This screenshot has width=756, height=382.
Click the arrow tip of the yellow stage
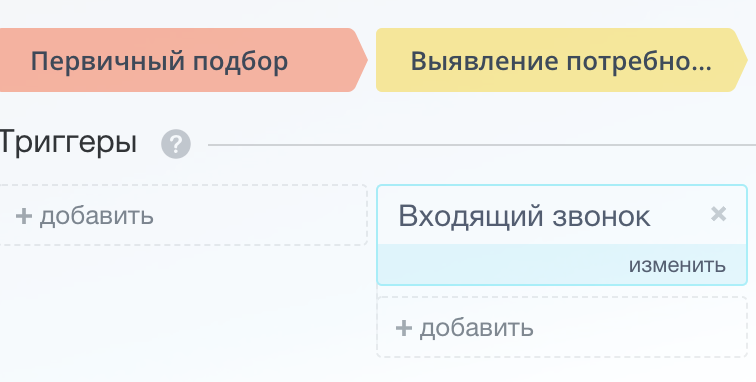pyautogui.click(x=742, y=60)
